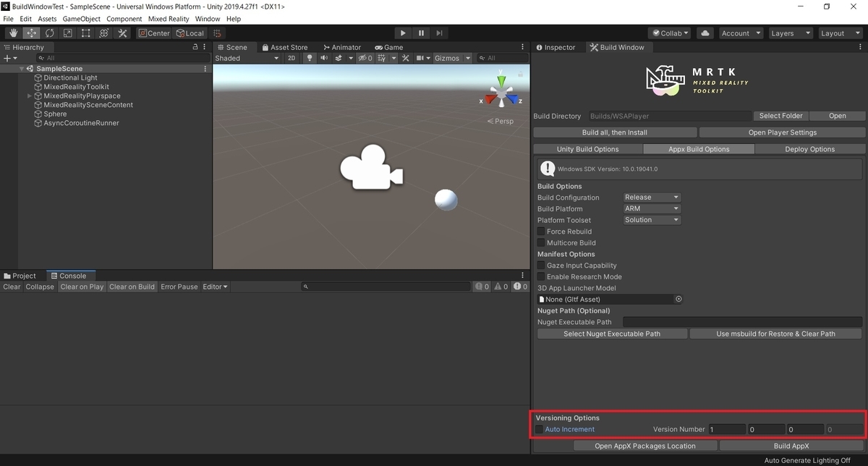Switch to the Game tab

pyautogui.click(x=389, y=47)
